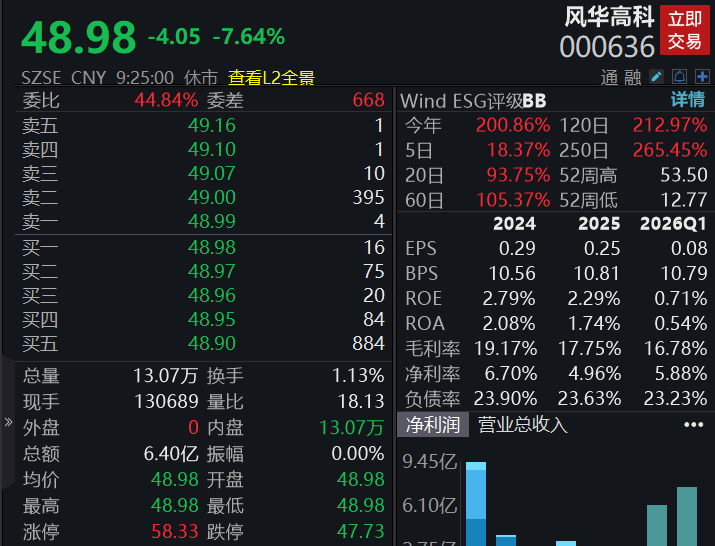Expand the left side panel arrow
This screenshot has width=715, height=546.
point(8,422)
